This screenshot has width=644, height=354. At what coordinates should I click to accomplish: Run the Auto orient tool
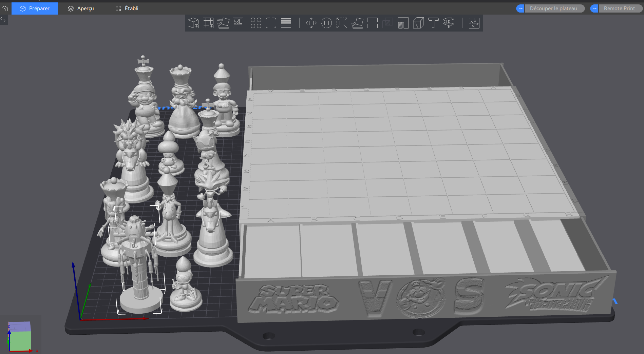223,23
